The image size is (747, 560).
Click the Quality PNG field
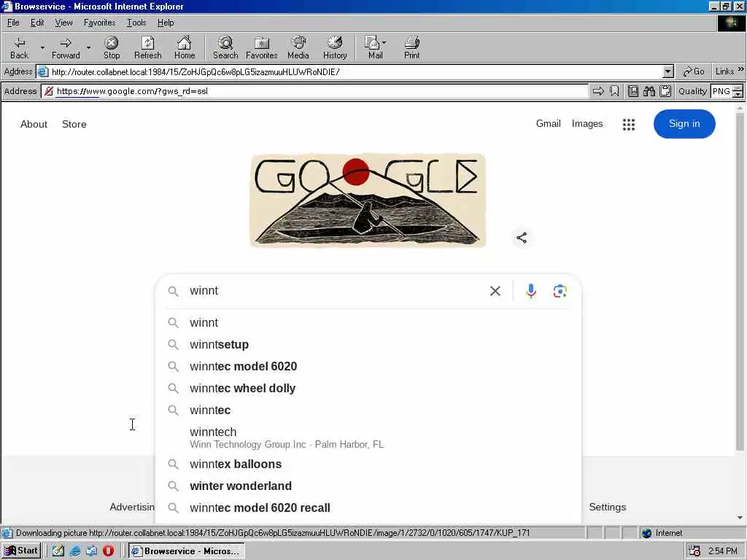(x=721, y=91)
